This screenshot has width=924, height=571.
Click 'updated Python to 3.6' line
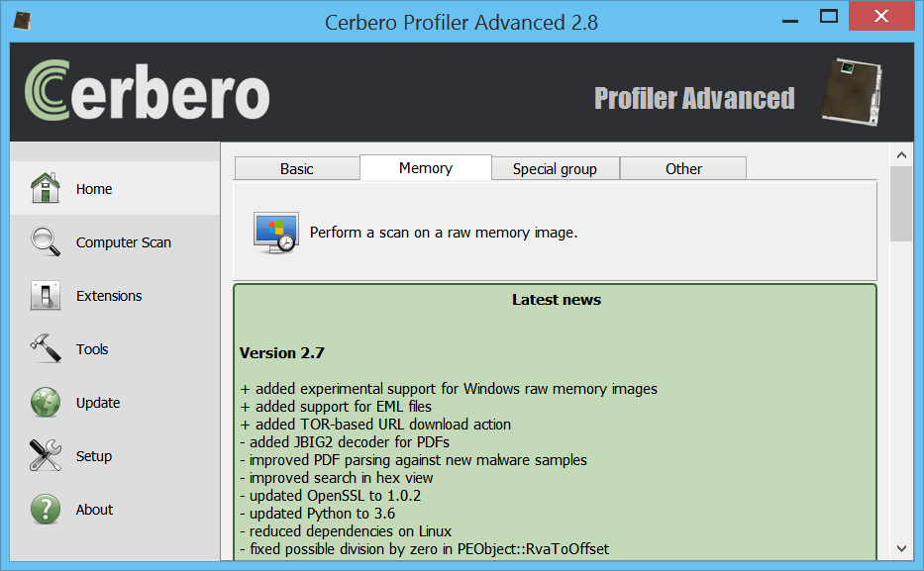tap(318, 514)
